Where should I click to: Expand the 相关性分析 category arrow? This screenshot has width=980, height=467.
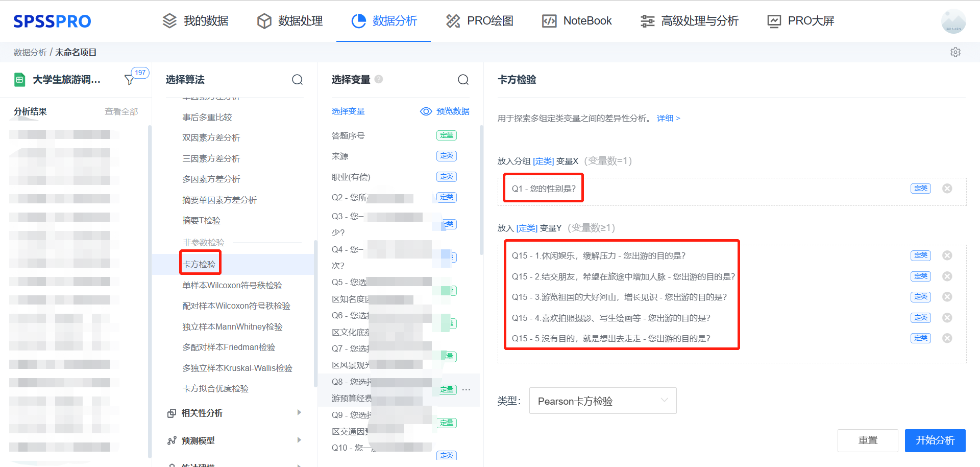299,412
